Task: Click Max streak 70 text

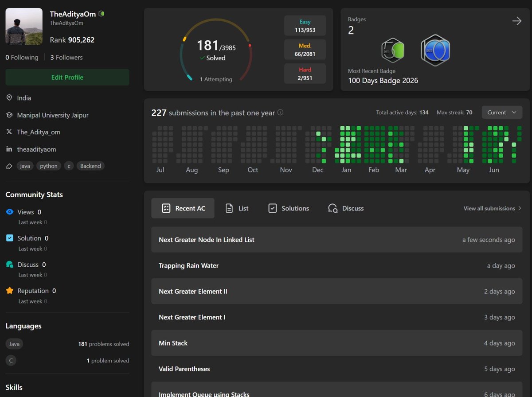Action: click(x=454, y=113)
